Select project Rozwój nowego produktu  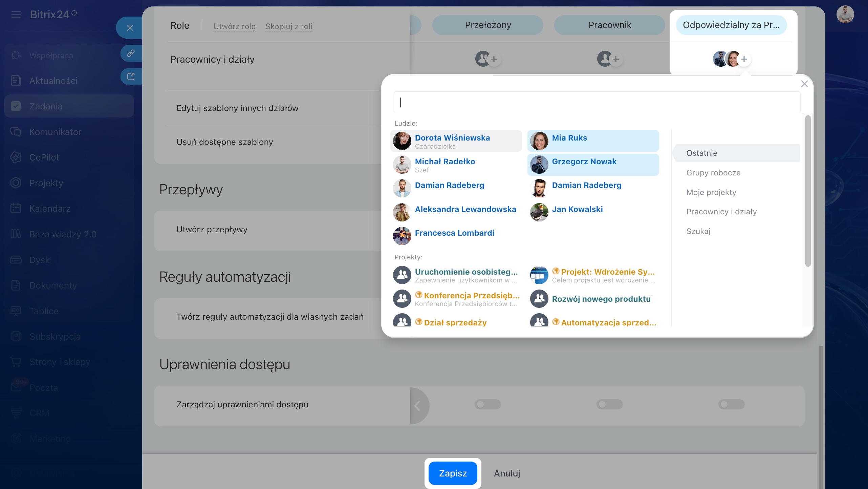(x=593, y=299)
